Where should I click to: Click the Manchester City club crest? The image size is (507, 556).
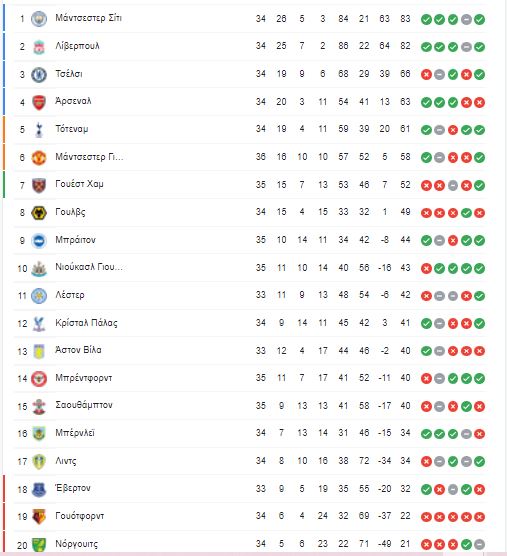pos(39,19)
